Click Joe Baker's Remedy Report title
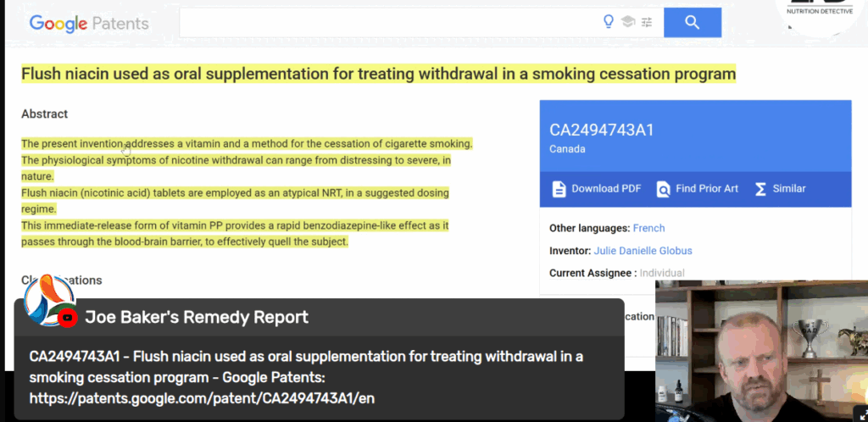Screen dimensions: 868x422 [197, 318]
